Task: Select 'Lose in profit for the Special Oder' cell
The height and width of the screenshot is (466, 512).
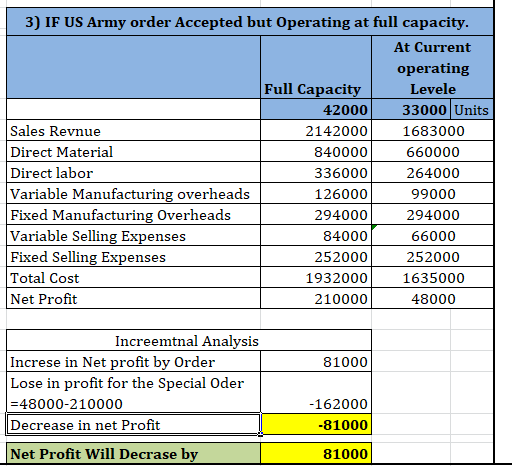Action: (x=133, y=393)
